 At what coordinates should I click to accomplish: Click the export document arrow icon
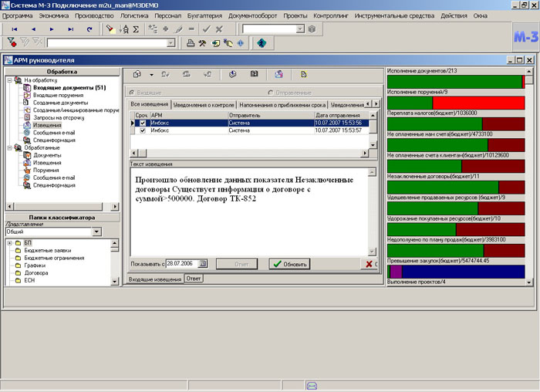click(215, 43)
